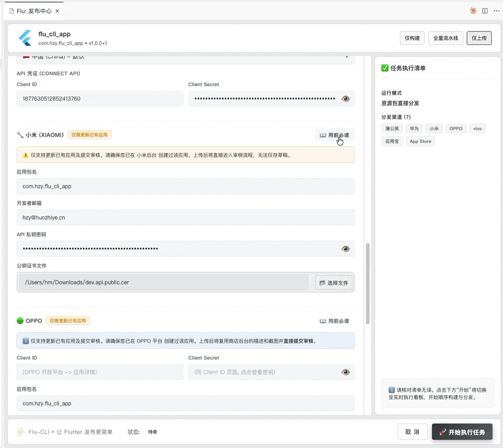Click the Xiaomi API 私钥密码 field
This screenshot has height=448, width=503.
coord(185,249)
